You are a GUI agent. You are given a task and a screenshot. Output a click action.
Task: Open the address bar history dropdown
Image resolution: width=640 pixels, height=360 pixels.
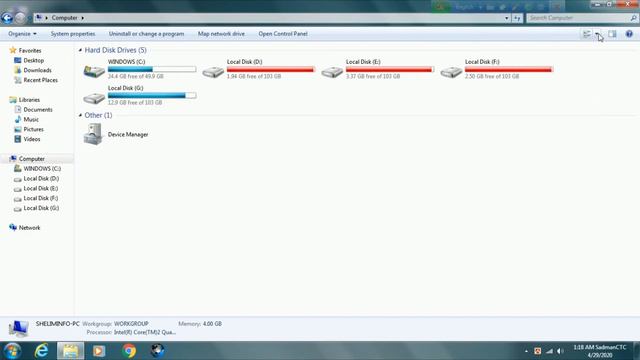[507, 18]
